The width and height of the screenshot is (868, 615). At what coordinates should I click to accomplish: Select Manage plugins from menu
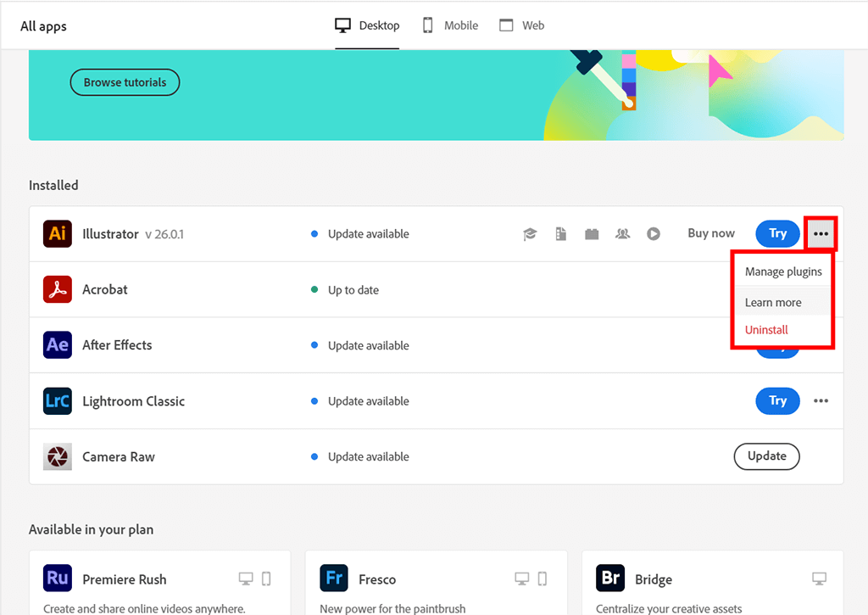[782, 271]
